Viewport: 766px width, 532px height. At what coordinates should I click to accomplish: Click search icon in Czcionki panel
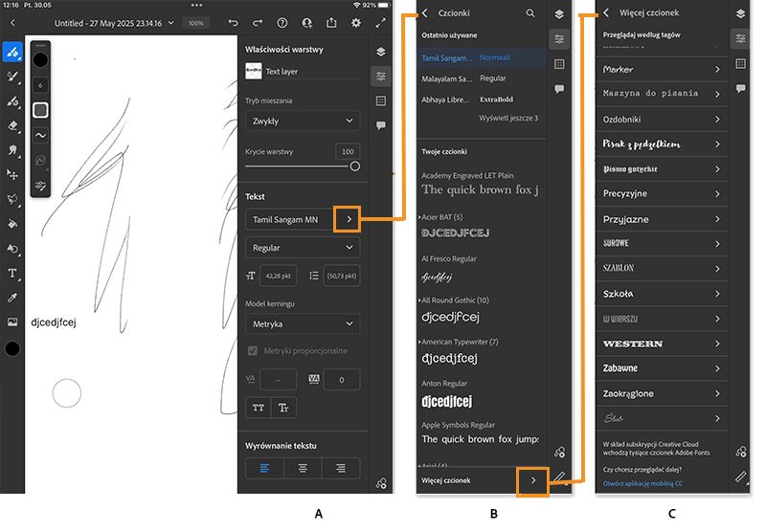point(530,13)
